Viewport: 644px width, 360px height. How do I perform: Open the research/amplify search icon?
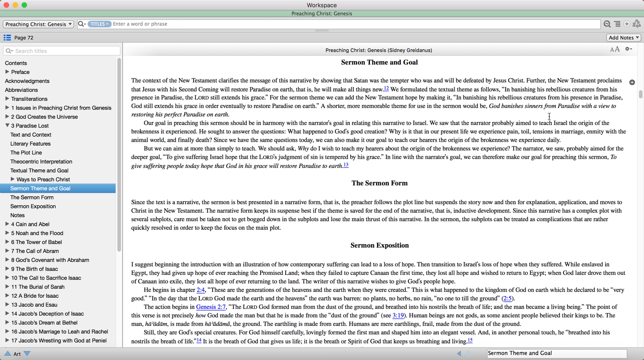[x=607, y=24]
